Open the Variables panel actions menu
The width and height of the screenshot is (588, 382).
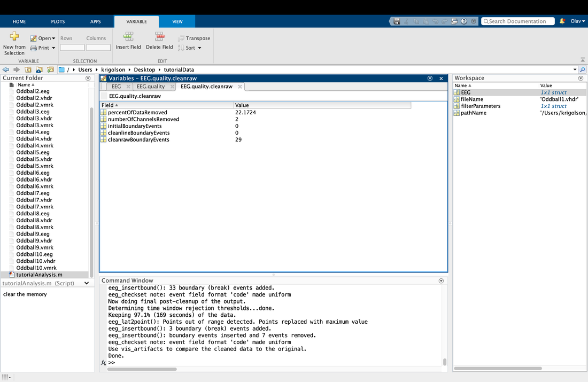pyautogui.click(x=430, y=79)
